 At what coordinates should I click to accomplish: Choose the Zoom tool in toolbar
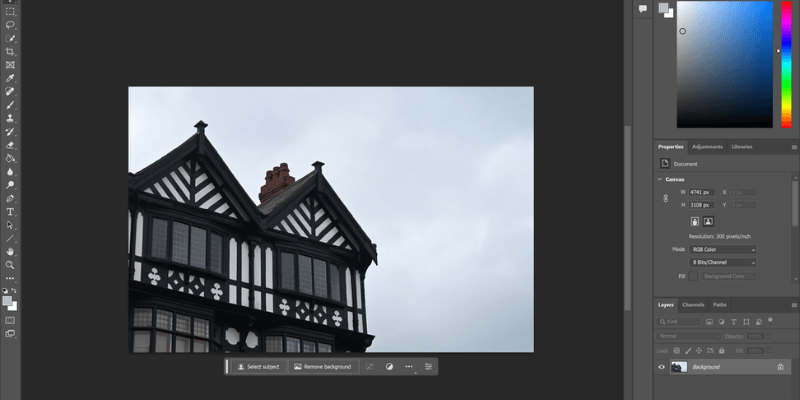point(10,265)
